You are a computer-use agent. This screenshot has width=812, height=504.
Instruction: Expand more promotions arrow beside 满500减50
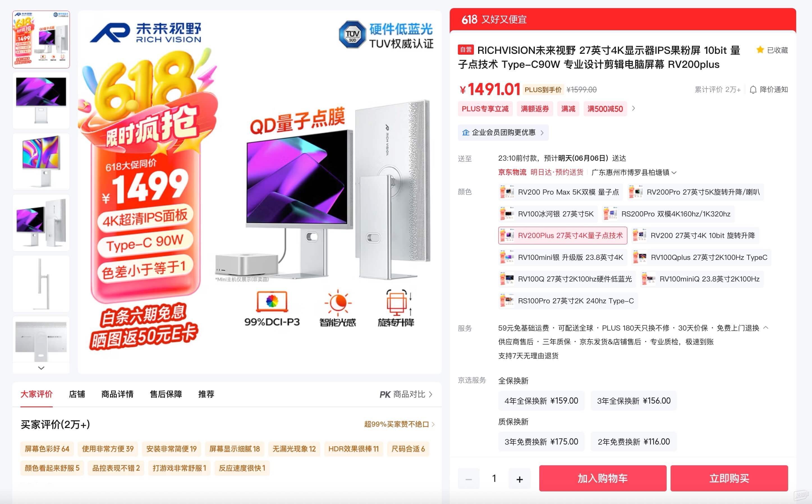coord(634,109)
